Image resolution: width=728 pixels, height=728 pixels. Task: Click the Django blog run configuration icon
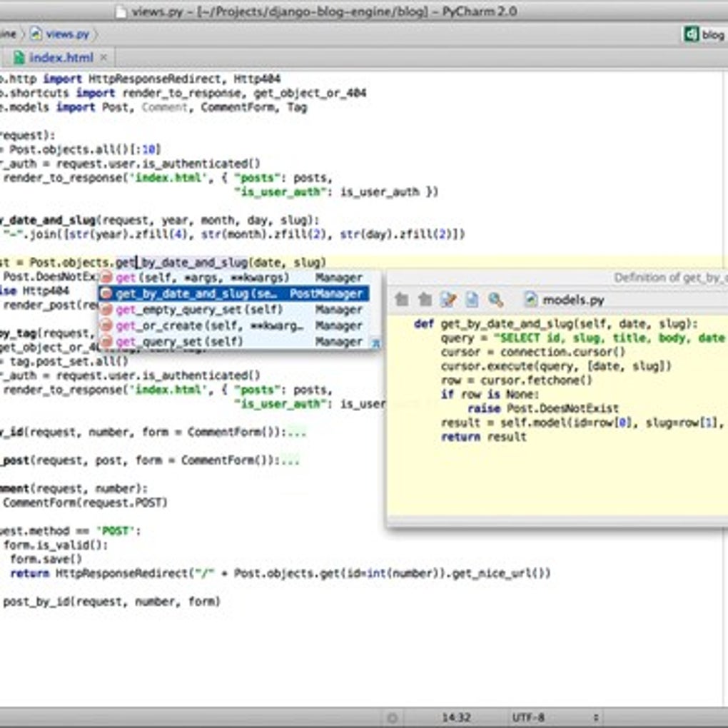691,34
